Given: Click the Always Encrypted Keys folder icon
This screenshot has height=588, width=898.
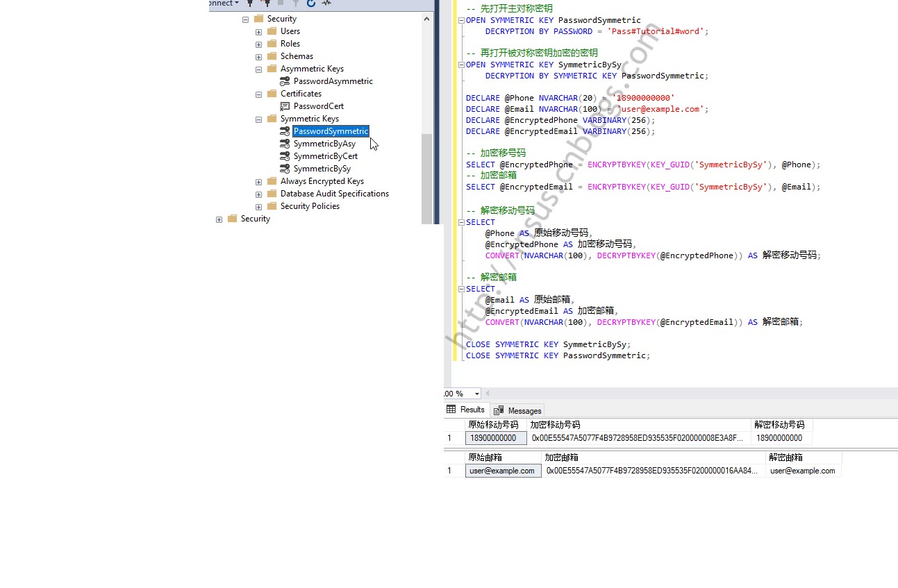Looking at the screenshot, I should pos(272,181).
